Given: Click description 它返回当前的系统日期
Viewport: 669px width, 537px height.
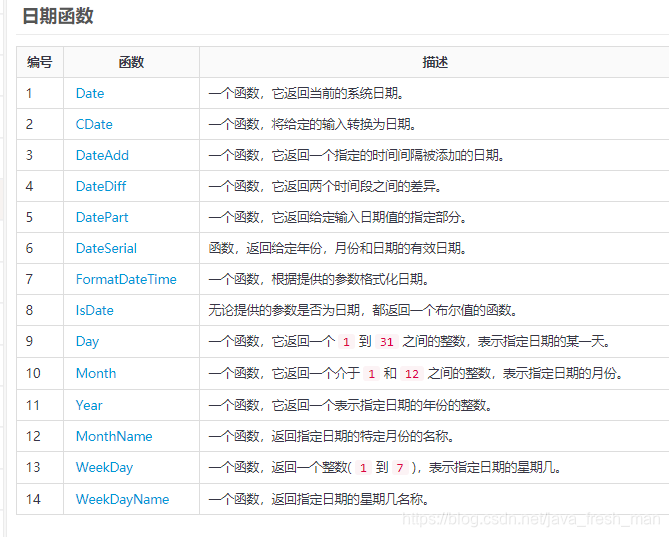Looking at the screenshot, I should [x=337, y=93].
